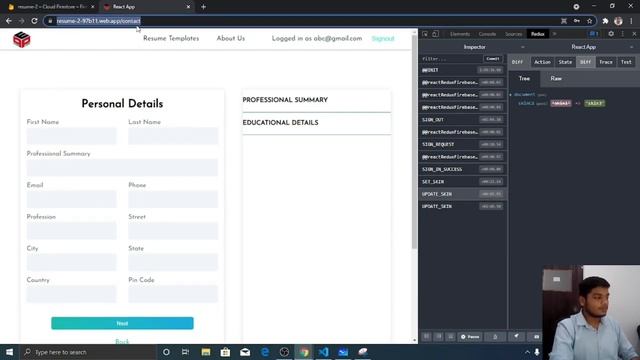Click the Chrome profile avatar
The image size is (640, 360).
coord(618,21)
